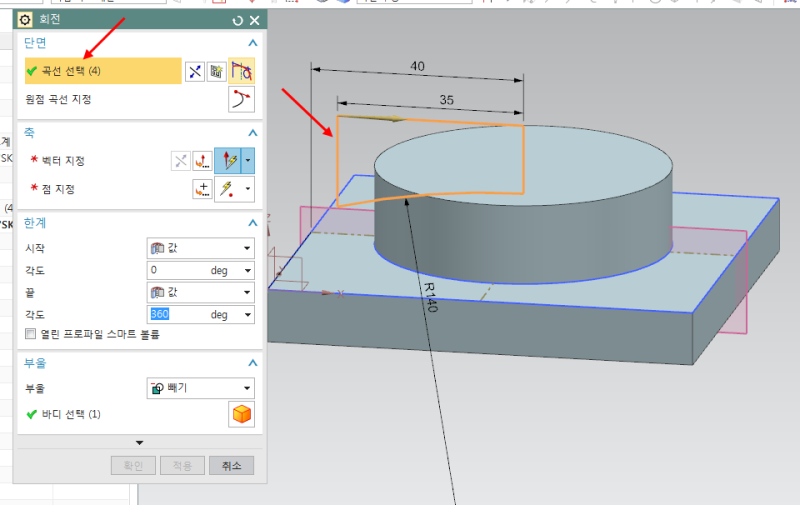Open the 시작 limit type dropdown
The image size is (800, 505).
click(200, 248)
